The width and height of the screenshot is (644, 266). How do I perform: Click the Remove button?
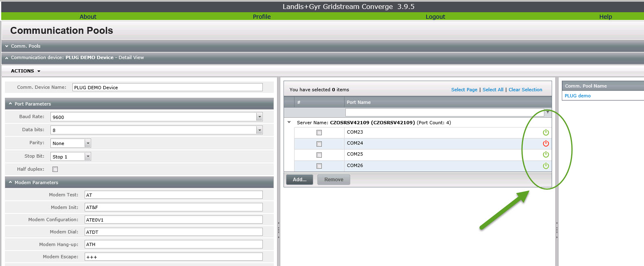(x=334, y=180)
